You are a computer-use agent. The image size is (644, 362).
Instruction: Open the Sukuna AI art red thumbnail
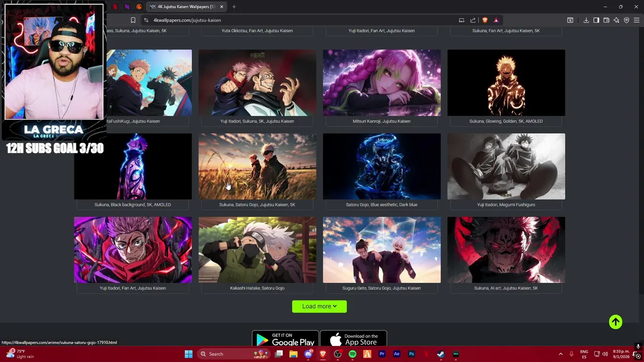(x=506, y=250)
